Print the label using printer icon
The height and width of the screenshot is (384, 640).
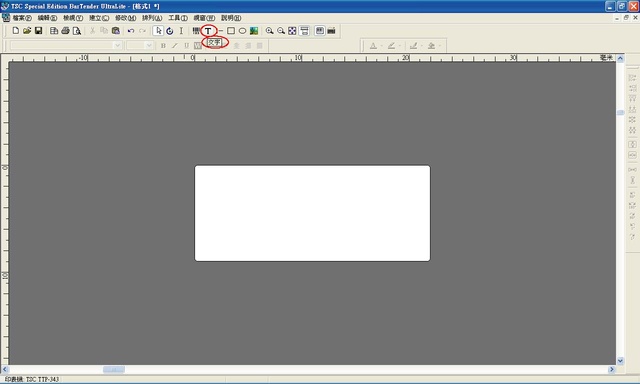65,31
